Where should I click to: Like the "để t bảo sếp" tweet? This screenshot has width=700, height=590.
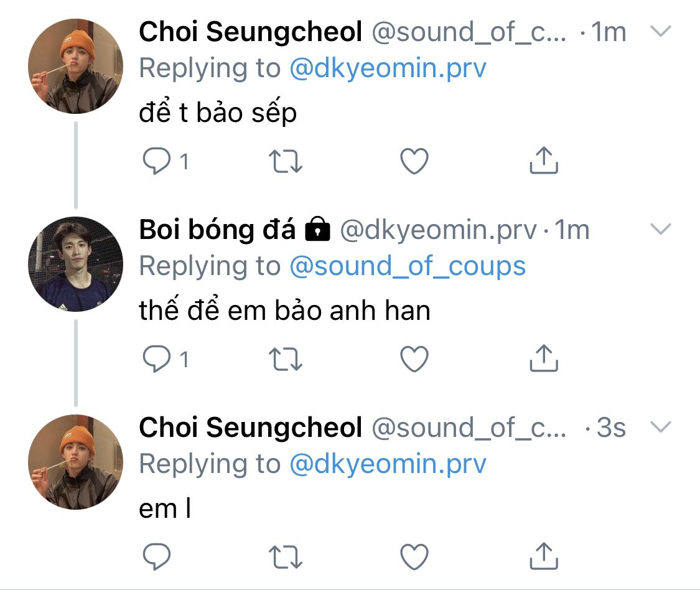pyautogui.click(x=414, y=162)
